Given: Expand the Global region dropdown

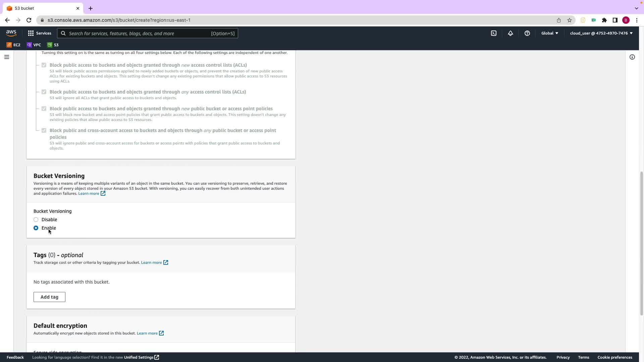Looking at the screenshot, I should click(x=550, y=33).
